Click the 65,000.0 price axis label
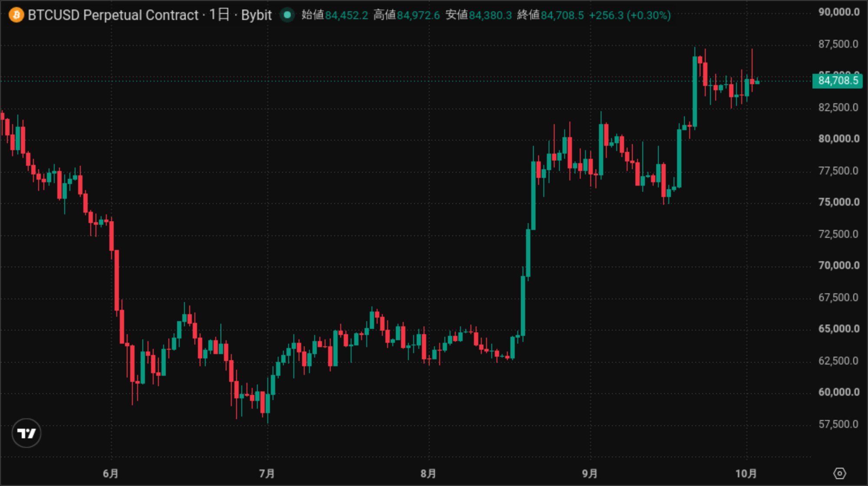Screen dimensions: 868x486 pyautogui.click(x=838, y=329)
